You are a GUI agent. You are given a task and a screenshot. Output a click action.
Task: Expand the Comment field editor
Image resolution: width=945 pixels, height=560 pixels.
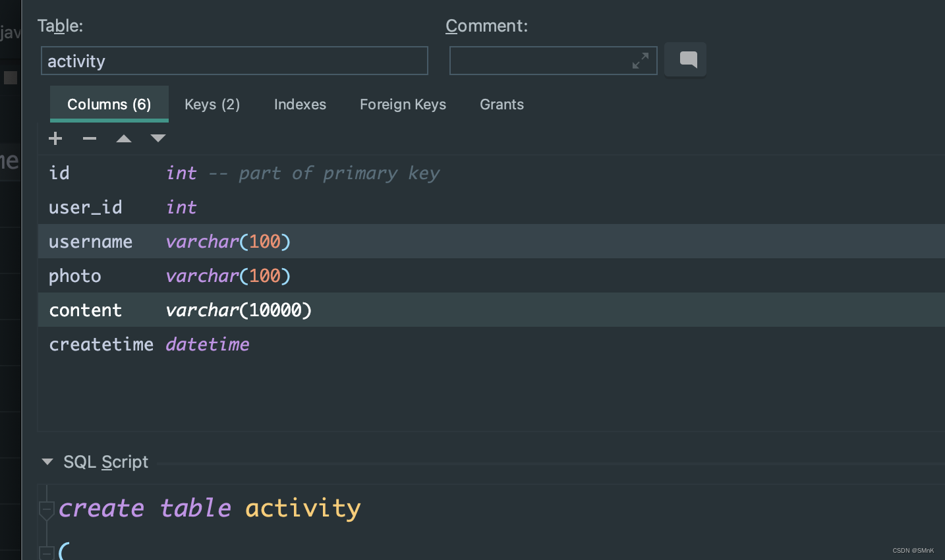click(640, 60)
